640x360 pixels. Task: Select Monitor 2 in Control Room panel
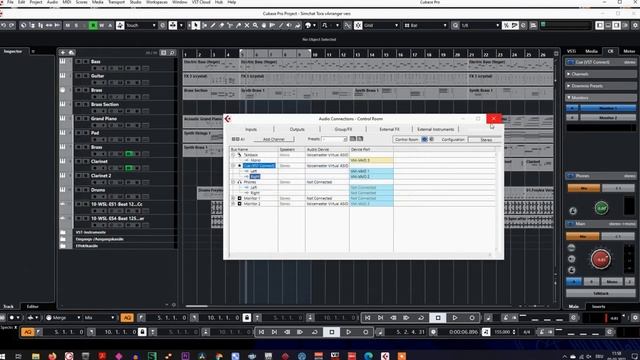pyautogui.click(x=608, y=118)
